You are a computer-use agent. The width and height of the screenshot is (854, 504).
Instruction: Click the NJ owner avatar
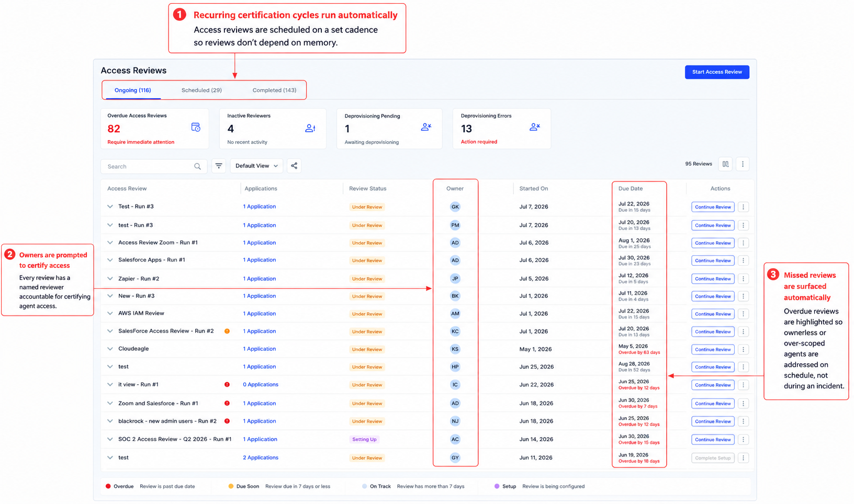pyautogui.click(x=455, y=421)
